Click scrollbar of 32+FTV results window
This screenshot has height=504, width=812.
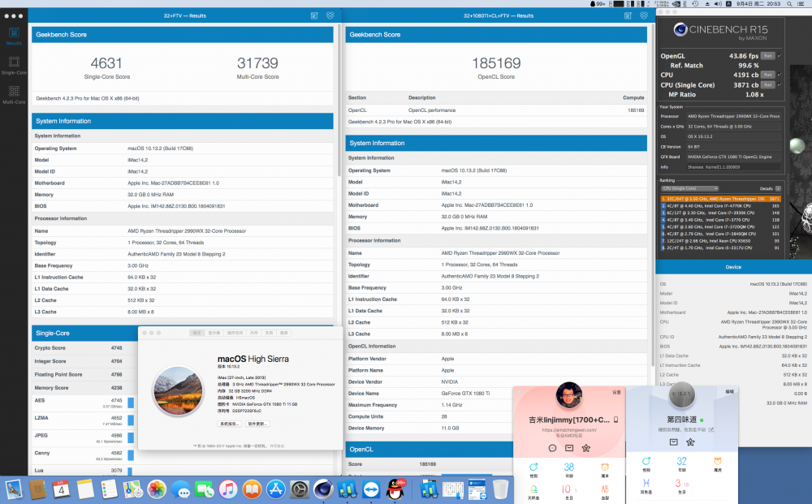click(x=339, y=99)
